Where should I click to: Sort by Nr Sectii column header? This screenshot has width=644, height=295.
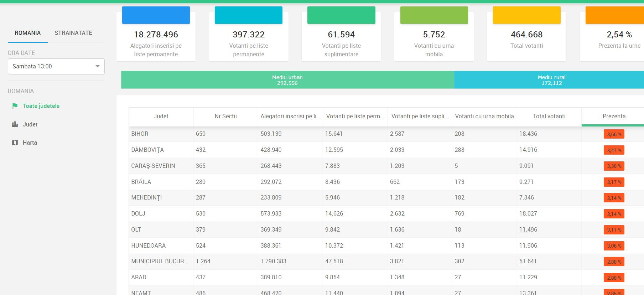click(x=225, y=116)
